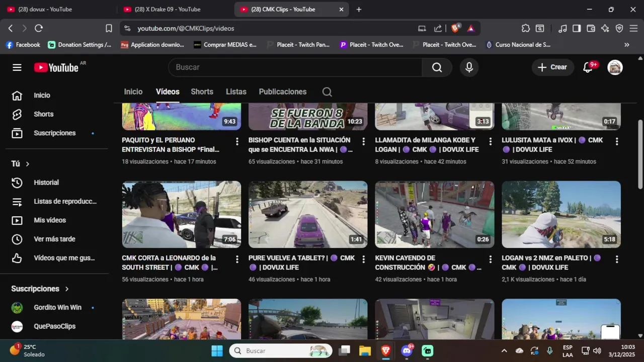
Task: Show more bookmarks with the double chevron
Action: pos(626,45)
